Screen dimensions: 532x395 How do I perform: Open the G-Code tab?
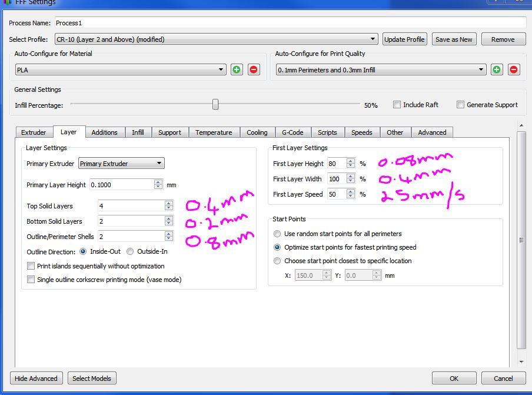pyautogui.click(x=293, y=132)
